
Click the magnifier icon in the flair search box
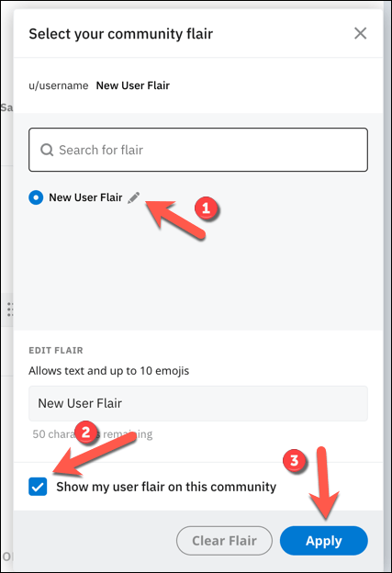(47, 150)
